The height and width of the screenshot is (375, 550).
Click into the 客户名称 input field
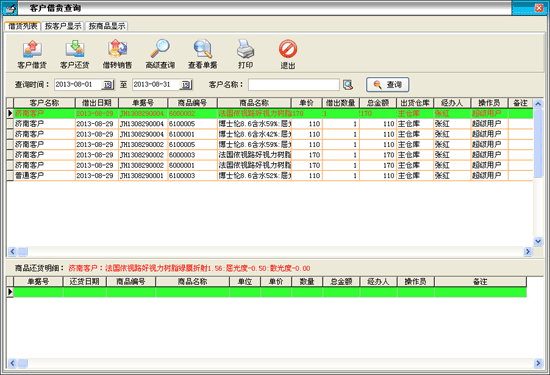pos(294,85)
